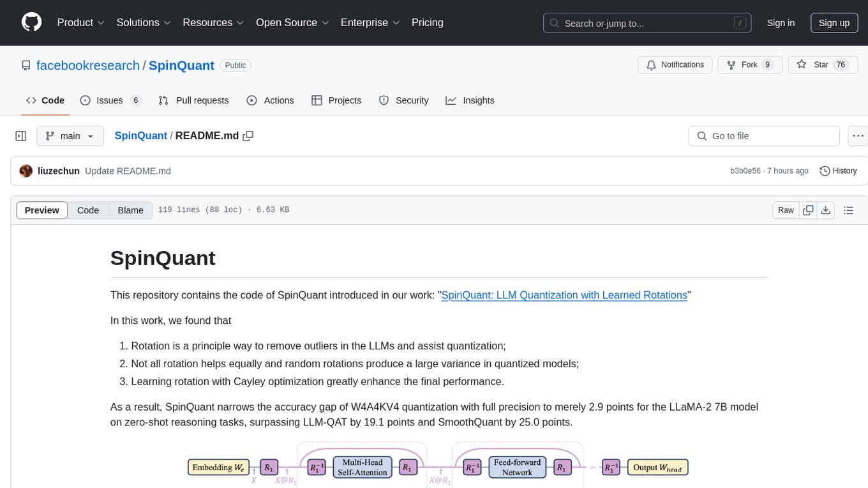Click the Issues count badge 6
The image size is (868, 488).
[135, 100]
